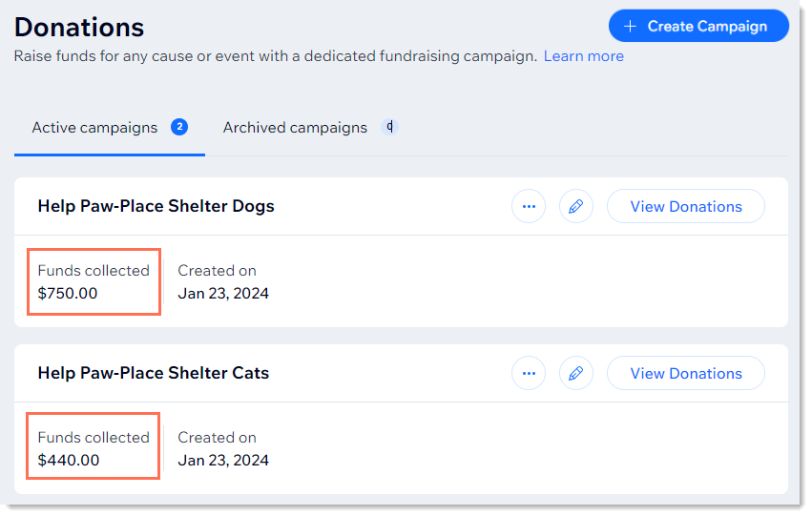The width and height of the screenshot is (812, 516).
Task: Open more actions for Shelter Dogs campaign
Action: click(x=529, y=206)
